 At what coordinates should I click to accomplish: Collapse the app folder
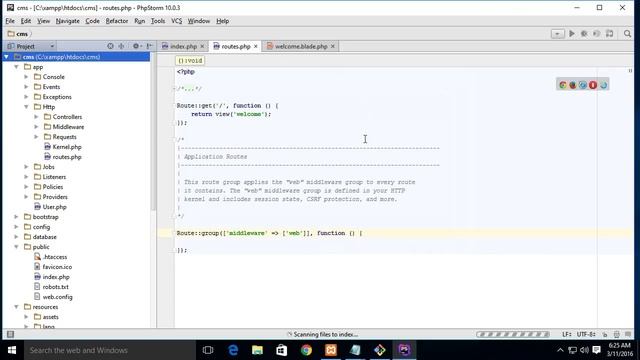(x=16, y=67)
